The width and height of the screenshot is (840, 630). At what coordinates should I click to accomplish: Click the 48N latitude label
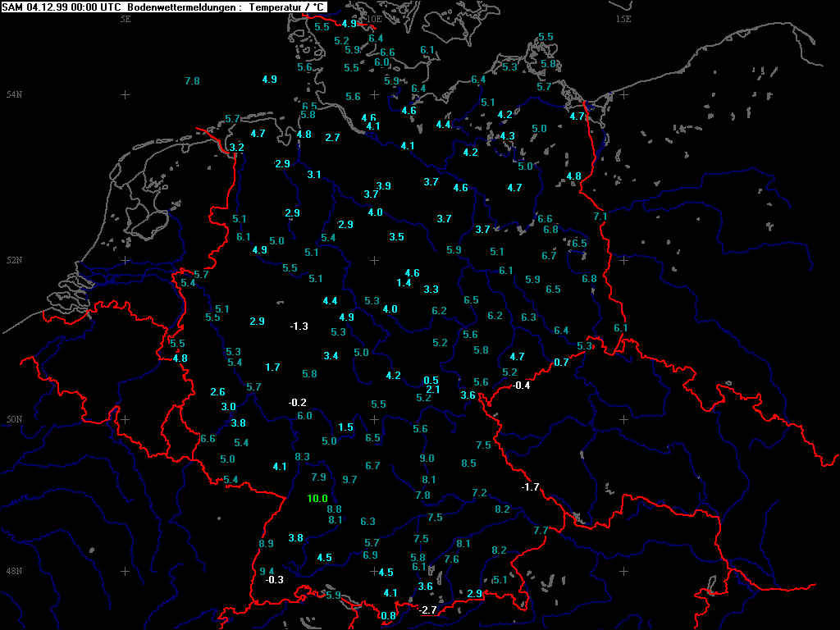click(x=14, y=572)
